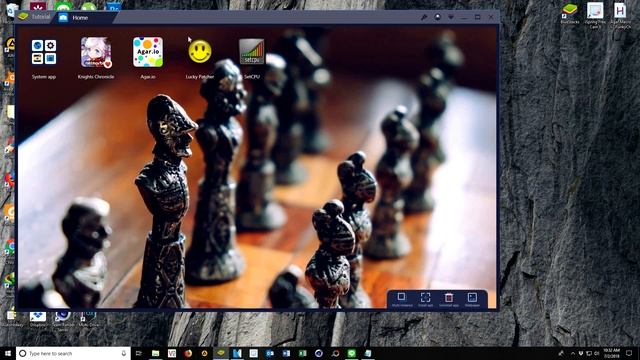Click Install apk icon in bottom toolbar
Viewport: 640px width, 360px height.
coord(425,297)
